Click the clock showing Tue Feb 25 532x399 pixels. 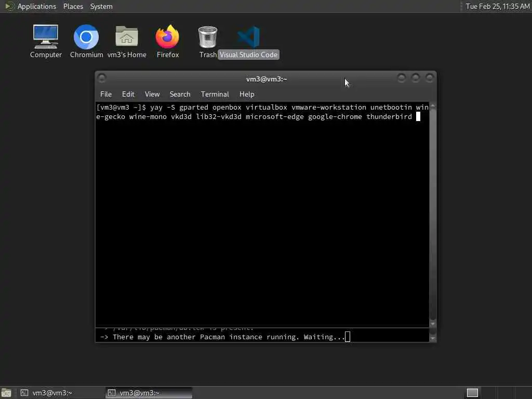point(497,6)
